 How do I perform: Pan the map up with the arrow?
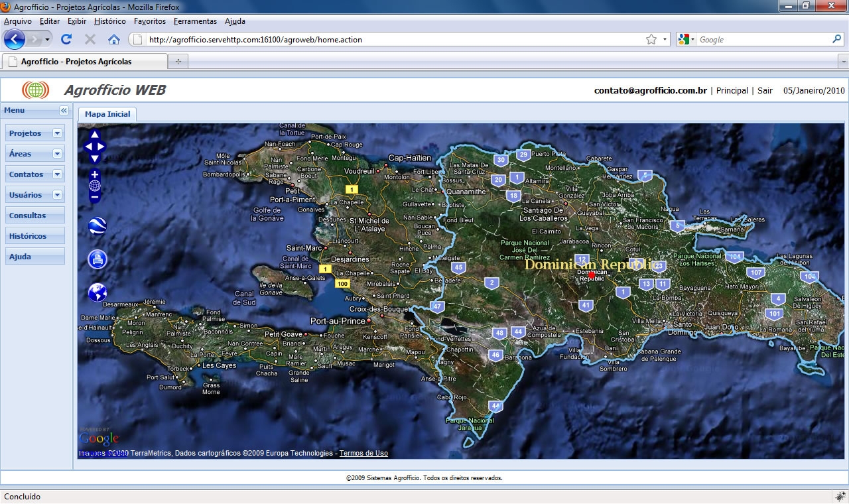(x=95, y=135)
